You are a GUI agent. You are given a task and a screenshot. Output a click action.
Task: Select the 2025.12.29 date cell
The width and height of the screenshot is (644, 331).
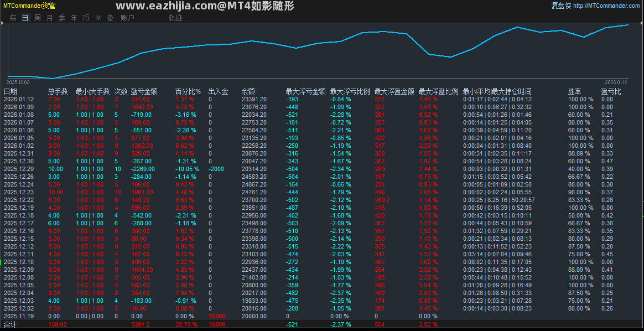19,169
